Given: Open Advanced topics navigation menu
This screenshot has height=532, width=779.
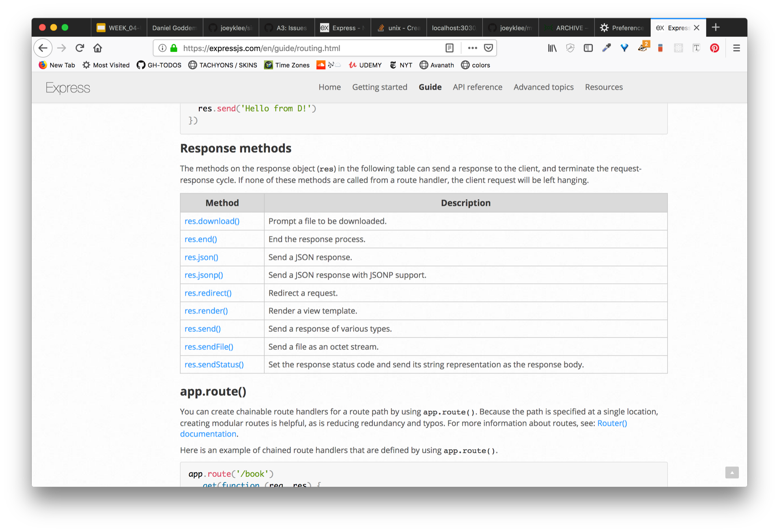Looking at the screenshot, I should (543, 87).
